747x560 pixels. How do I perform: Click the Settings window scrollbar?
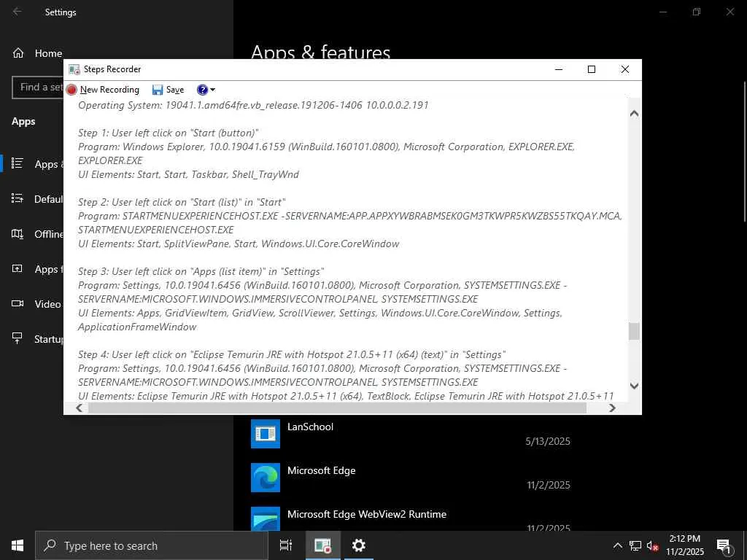click(745, 151)
